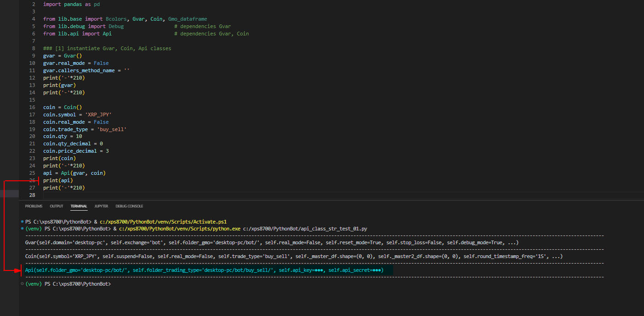Click the hollow marker dot beside the last terminal prompt
Screen dimensions: 644x316
[x=22, y=284]
